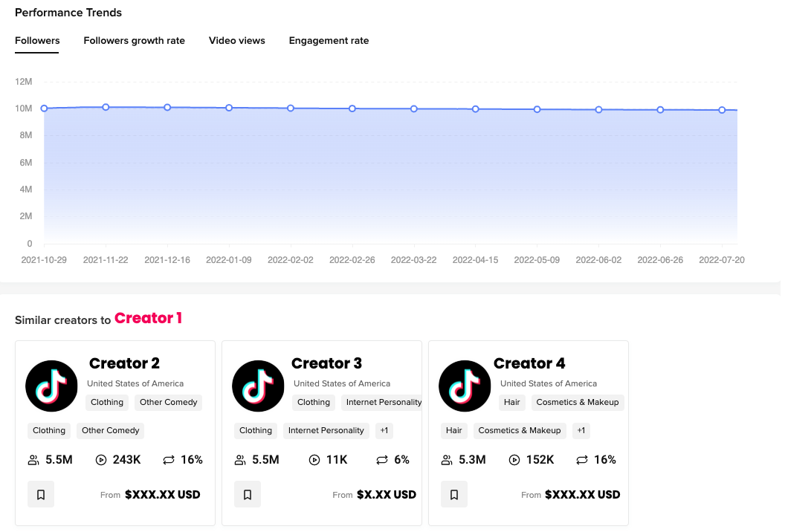Click the pink Creator 1 link
The width and height of the screenshot is (785, 532).
click(148, 318)
